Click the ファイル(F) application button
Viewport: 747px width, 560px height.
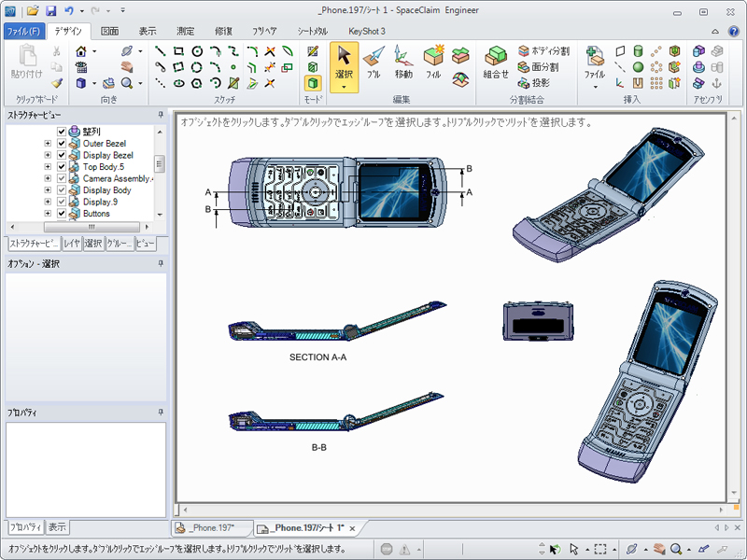point(22,31)
